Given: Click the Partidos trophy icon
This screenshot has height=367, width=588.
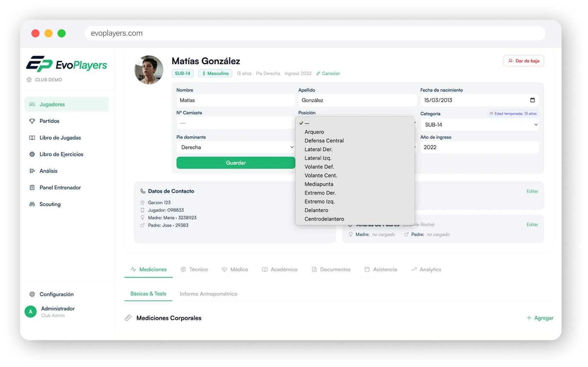Looking at the screenshot, I should [x=32, y=121].
